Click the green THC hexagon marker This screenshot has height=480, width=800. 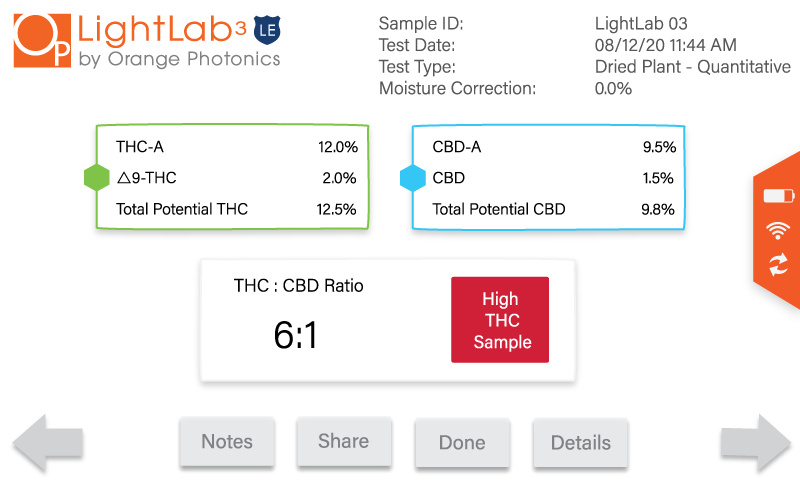click(96, 178)
